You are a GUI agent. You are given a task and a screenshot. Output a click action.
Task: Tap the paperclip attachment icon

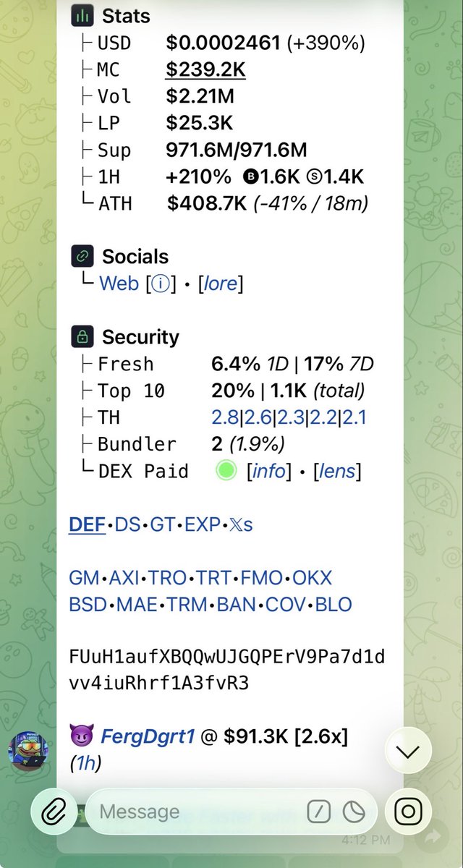pos(54,812)
